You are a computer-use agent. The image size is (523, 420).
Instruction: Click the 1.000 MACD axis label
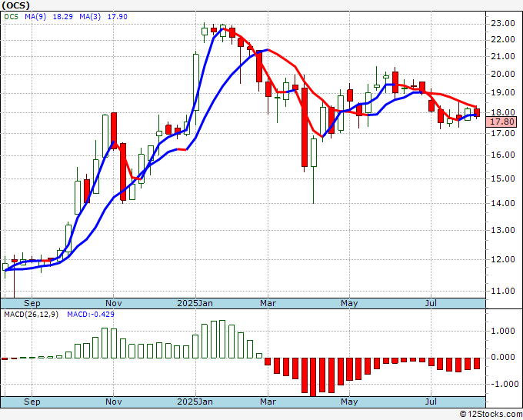[x=503, y=331]
